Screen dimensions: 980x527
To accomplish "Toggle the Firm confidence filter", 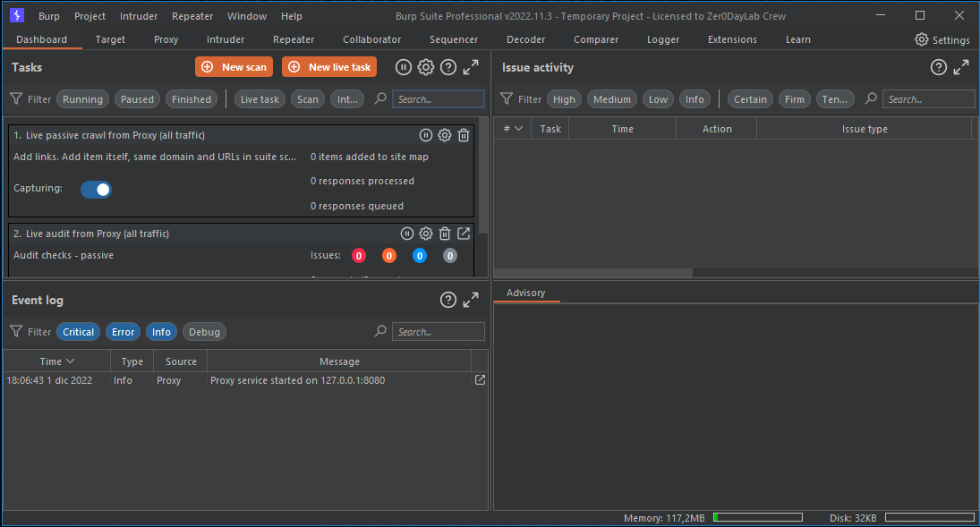I will tap(795, 99).
